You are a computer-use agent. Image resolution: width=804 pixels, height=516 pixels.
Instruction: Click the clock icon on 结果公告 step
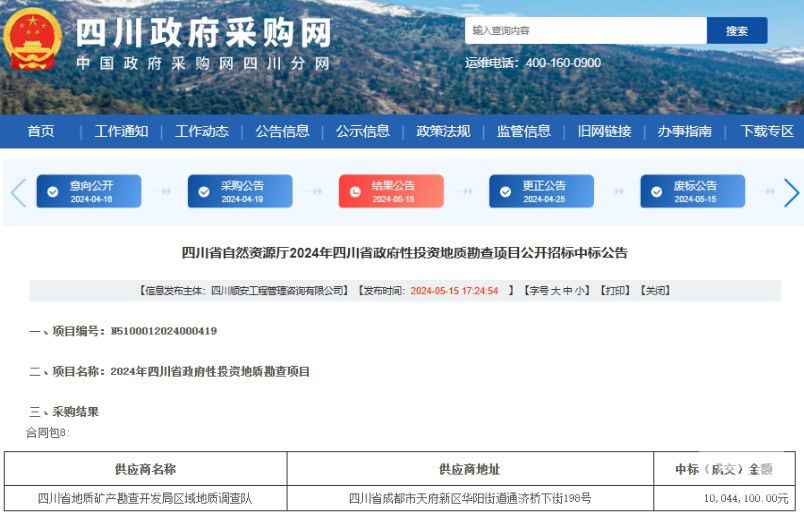pyautogui.click(x=355, y=192)
